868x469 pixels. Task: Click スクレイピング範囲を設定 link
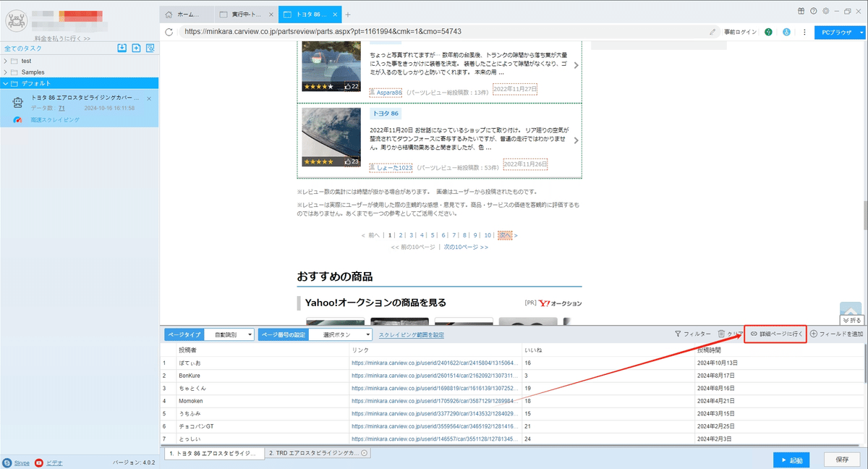pyautogui.click(x=412, y=335)
